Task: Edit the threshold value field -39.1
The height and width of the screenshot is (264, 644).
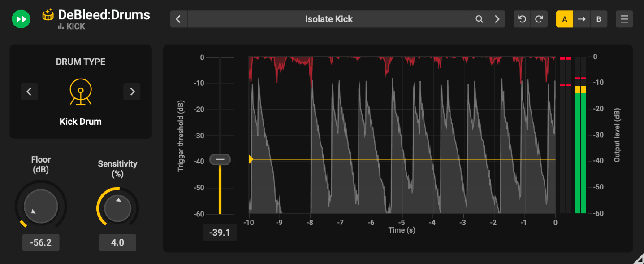Action: pyautogui.click(x=220, y=233)
